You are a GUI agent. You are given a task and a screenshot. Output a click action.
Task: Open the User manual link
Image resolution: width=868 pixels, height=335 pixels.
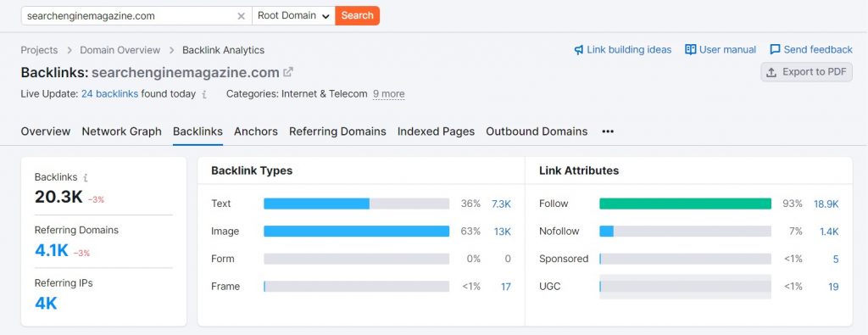(727, 50)
